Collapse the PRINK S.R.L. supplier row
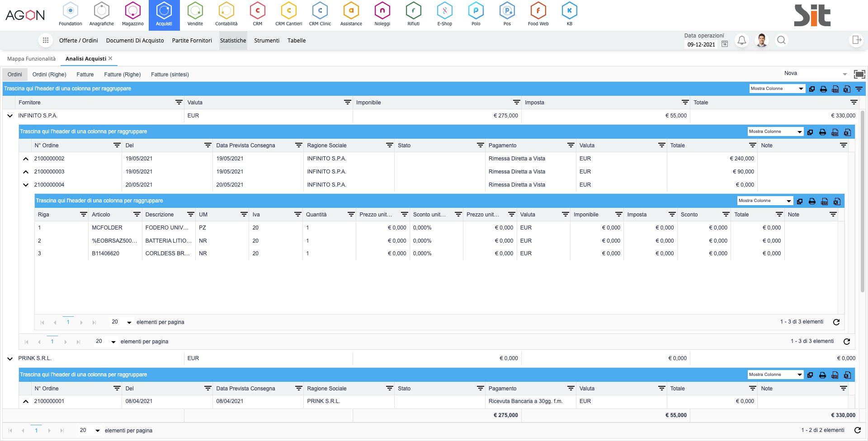 point(10,358)
